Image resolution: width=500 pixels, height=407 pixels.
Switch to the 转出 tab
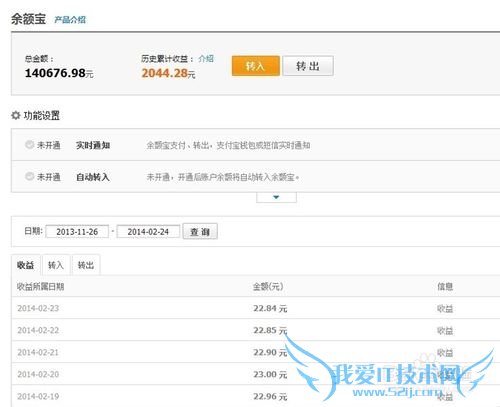click(86, 265)
